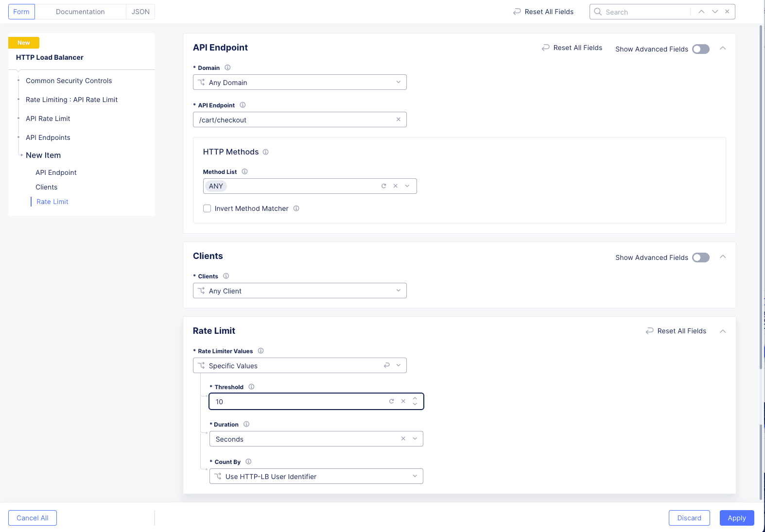
Task: Click the Threshold stepper up arrow
Action: 415,398
